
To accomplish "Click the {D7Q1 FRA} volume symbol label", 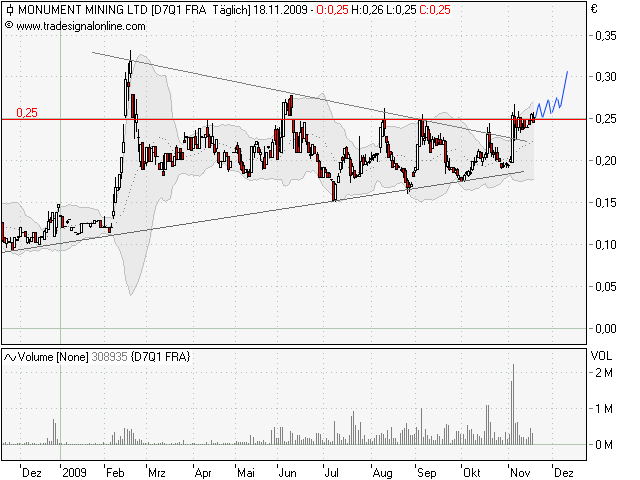I will (x=160, y=357).
